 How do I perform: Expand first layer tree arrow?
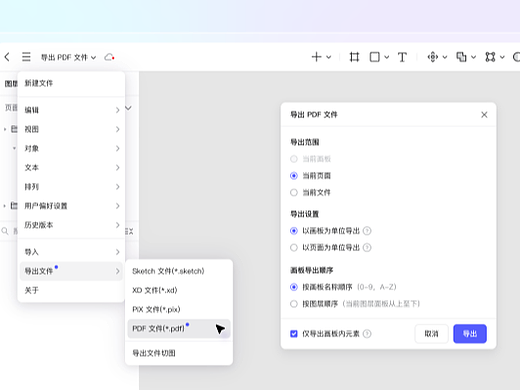5,129
